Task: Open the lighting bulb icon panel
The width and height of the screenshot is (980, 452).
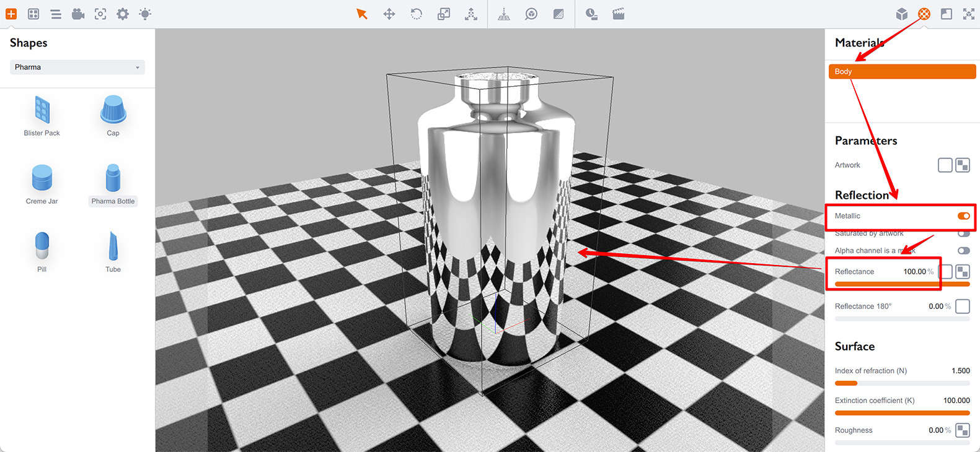Action: coord(145,14)
